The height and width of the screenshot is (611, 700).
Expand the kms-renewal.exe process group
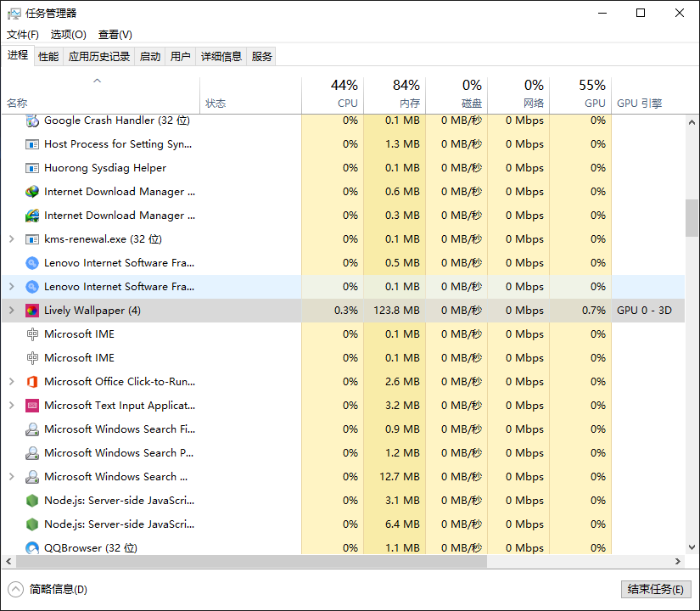point(12,239)
